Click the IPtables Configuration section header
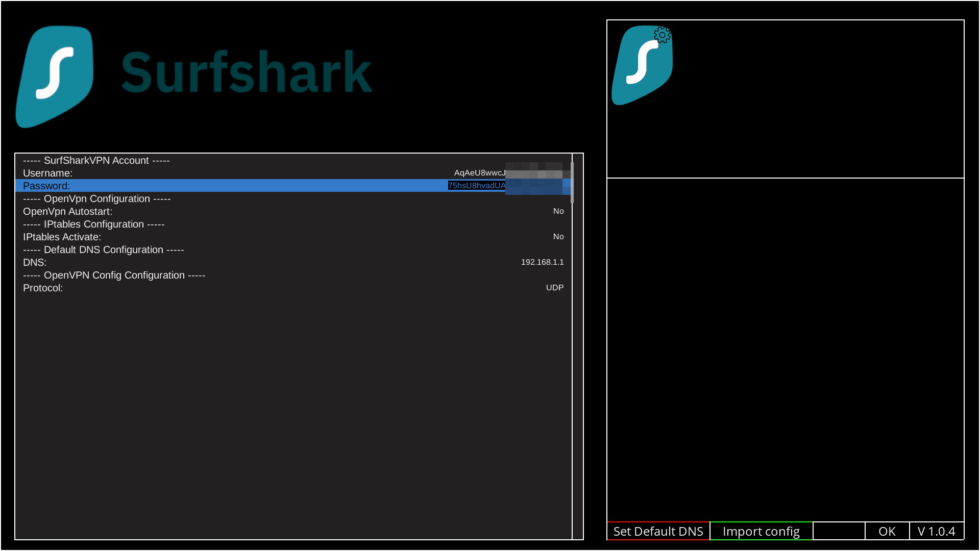980x551 pixels. pyautogui.click(x=94, y=224)
